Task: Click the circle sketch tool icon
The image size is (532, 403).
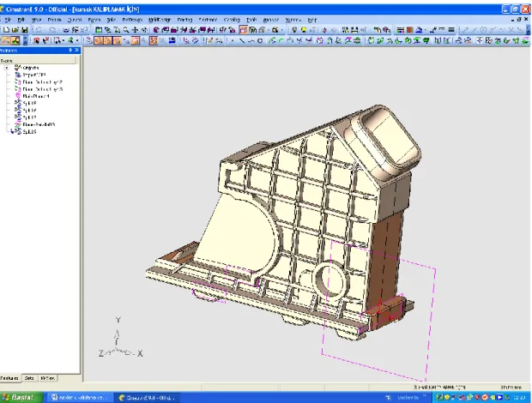Action: pyautogui.click(x=260, y=40)
